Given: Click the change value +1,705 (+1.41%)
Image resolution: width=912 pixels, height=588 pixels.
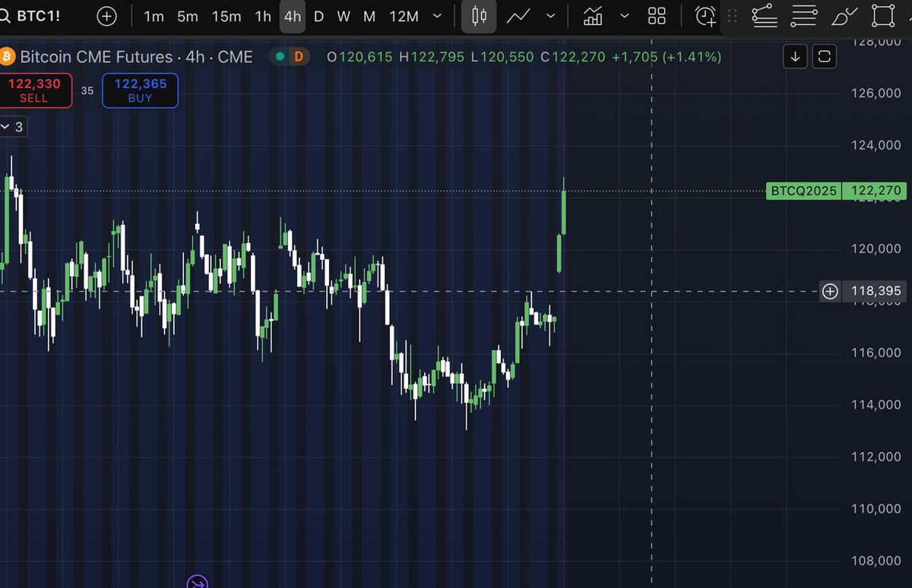Looking at the screenshot, I should coord(667,57).
